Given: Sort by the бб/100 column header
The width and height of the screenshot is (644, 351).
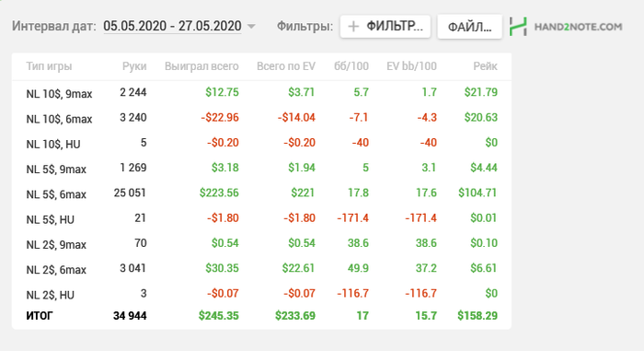Looking at the screenshot, I should click(351, 66).
